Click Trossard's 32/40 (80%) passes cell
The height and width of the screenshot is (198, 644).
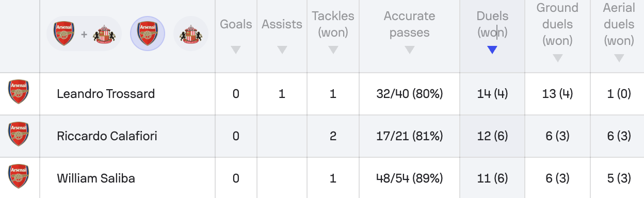410,94
